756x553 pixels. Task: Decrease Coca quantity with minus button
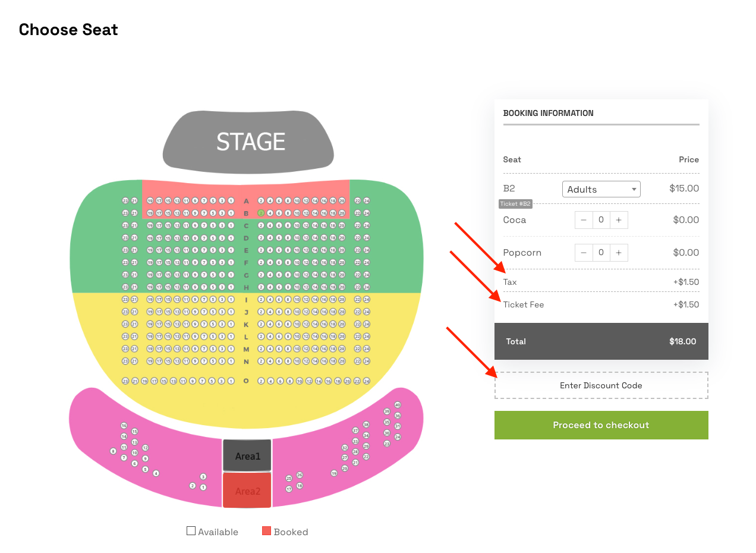(x=584, y=220)
